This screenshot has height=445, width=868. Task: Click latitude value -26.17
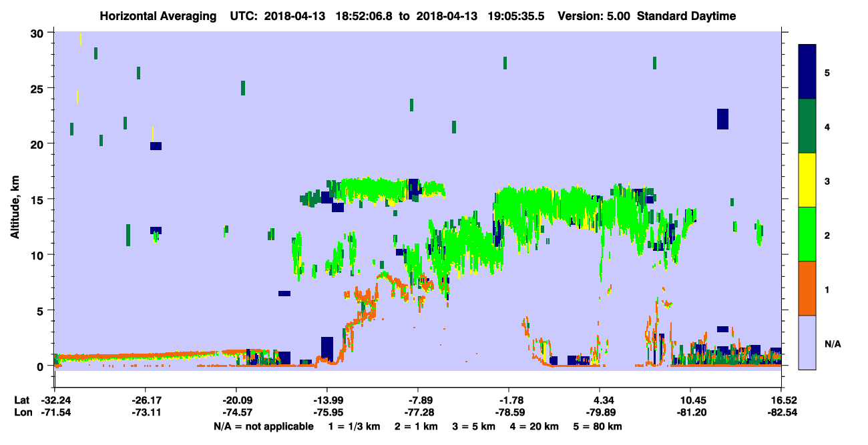(x=146, y=400)
